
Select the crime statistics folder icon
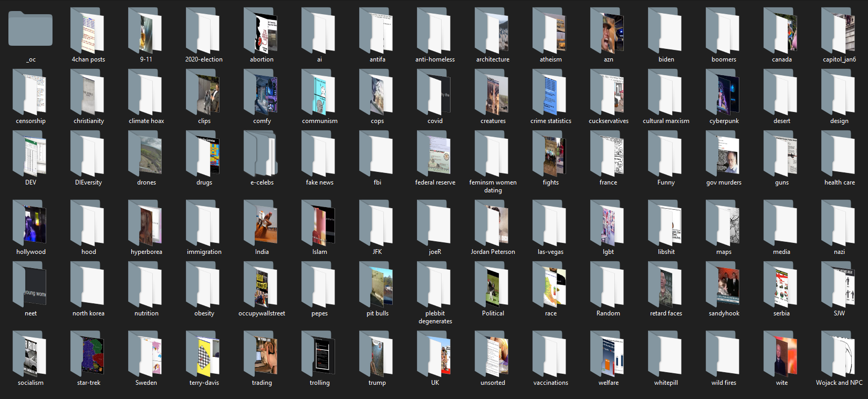coord(550,92)
